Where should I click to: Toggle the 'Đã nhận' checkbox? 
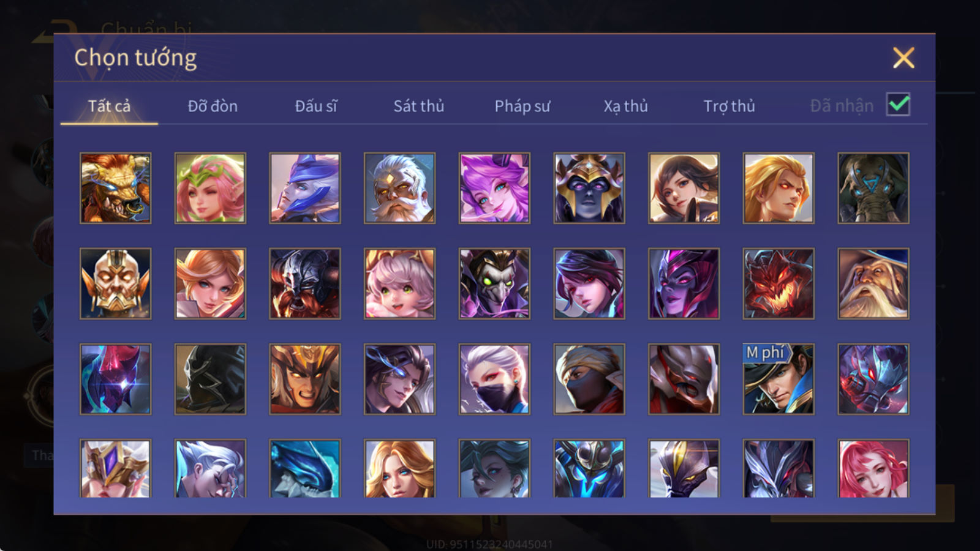coord(898,105)
